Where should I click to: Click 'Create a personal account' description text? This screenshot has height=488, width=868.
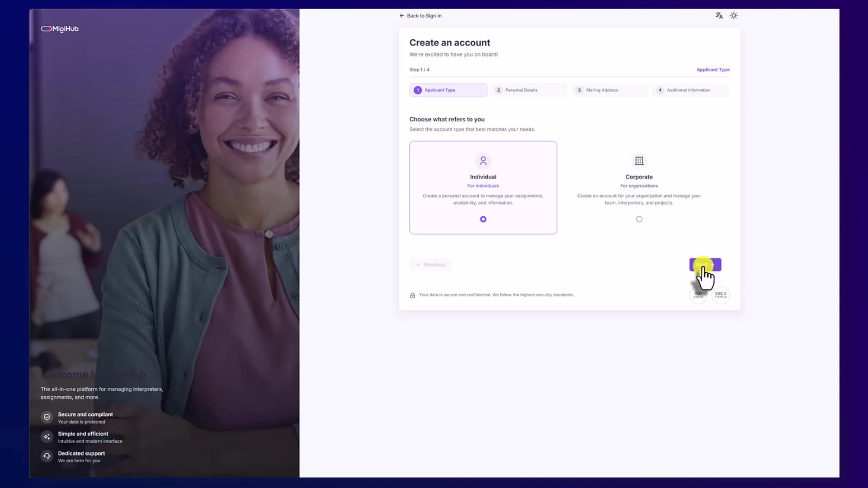483,199
